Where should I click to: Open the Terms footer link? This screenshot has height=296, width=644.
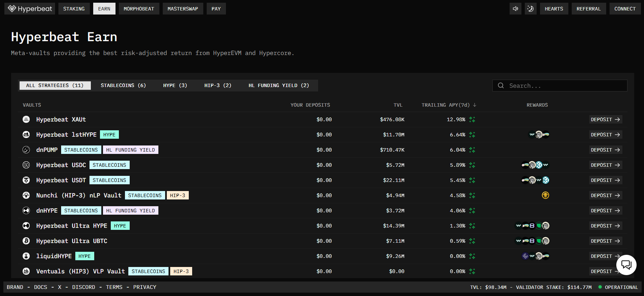click(114, 287)
